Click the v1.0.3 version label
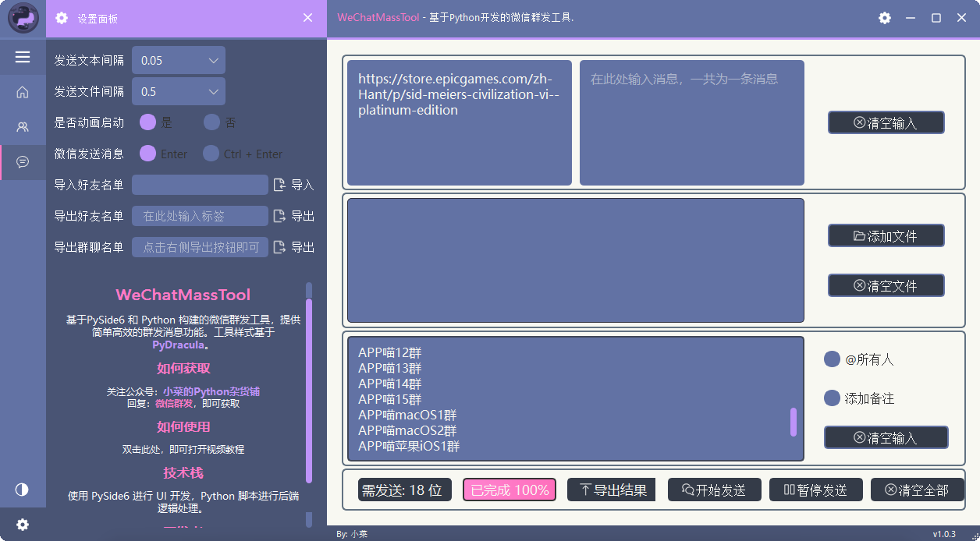This screenshot has height=541, width=980. 944,534
